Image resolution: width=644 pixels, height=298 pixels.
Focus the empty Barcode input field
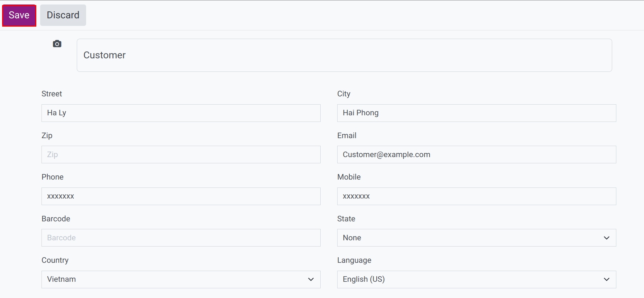coord(181,238)
